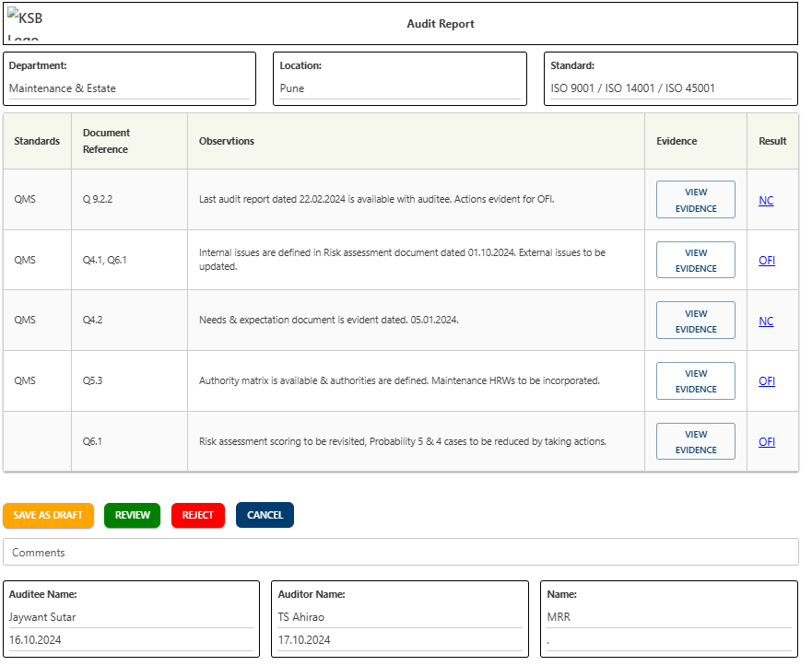This screenshot has height=666, width=812.
Task: Open OFI result link for Q5.3
Action: click(x=766, y=381)
